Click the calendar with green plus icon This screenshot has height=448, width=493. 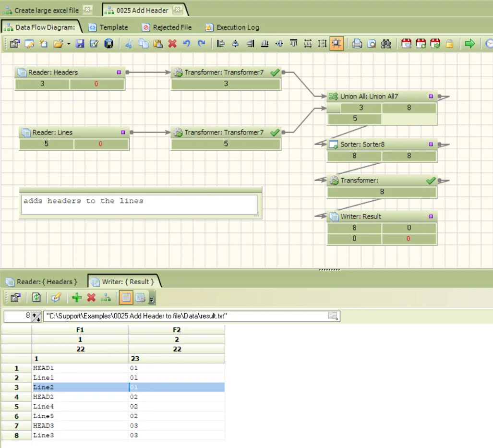[421, 43]
